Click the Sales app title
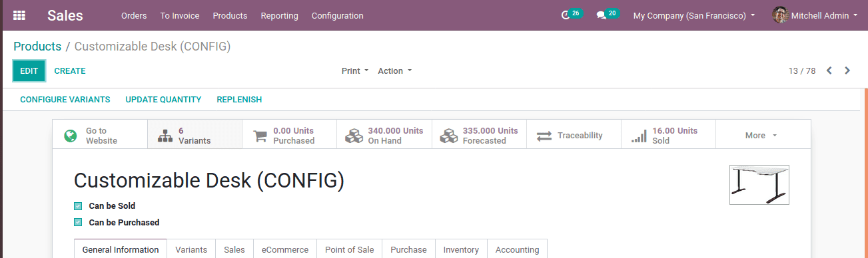The width and height of the screenshot is (868, 258). click(65, 15)
